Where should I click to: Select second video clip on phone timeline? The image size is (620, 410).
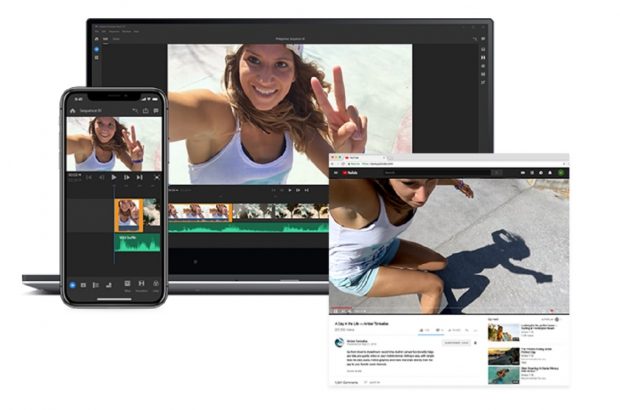152,212
